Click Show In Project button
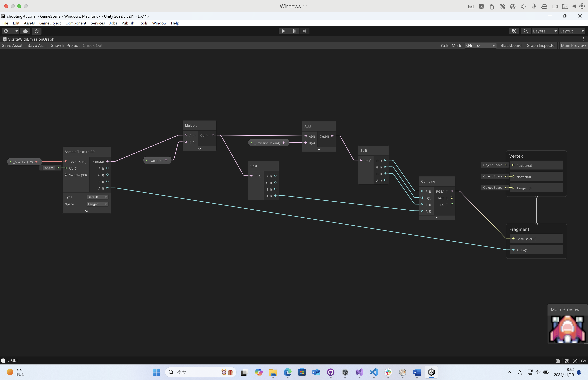 click(65, 45)
